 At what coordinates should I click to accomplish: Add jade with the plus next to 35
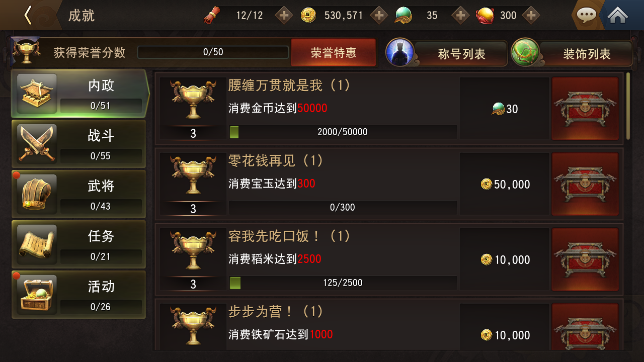460,16
